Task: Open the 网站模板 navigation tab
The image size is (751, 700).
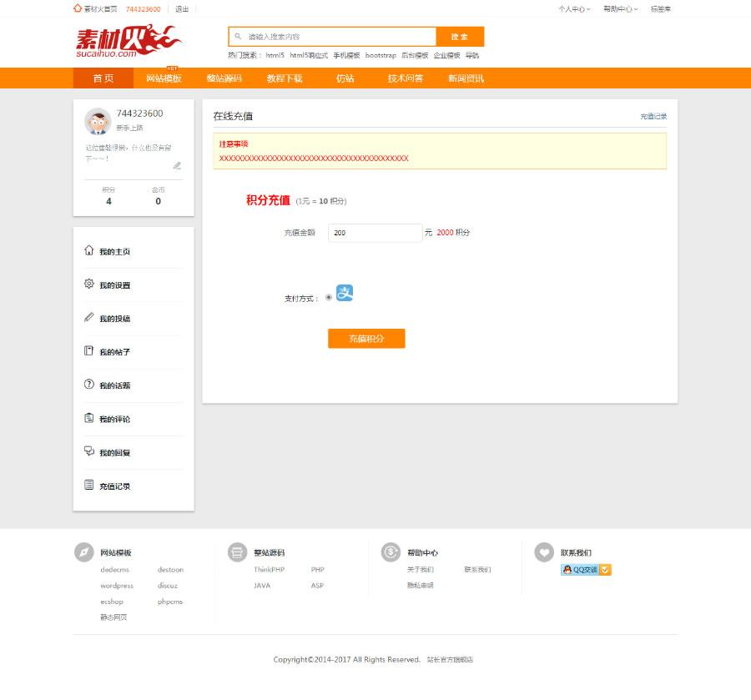Action: point(164,78)
